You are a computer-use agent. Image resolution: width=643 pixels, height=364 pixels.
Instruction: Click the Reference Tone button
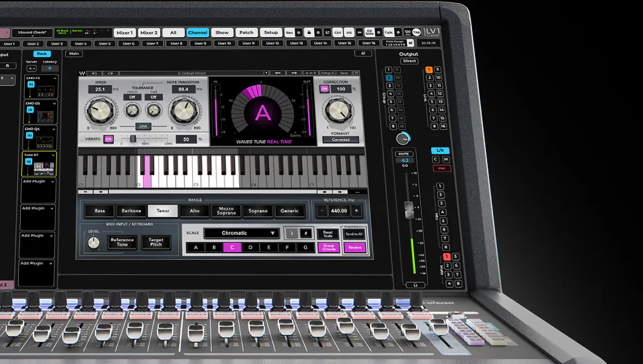coord(122,242)
